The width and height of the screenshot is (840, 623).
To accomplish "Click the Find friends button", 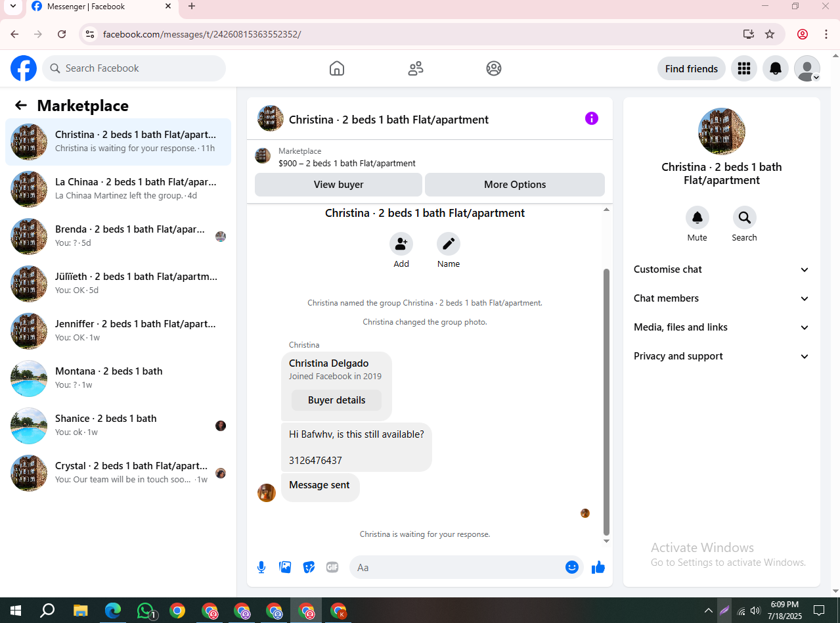I will pos(692,68).
